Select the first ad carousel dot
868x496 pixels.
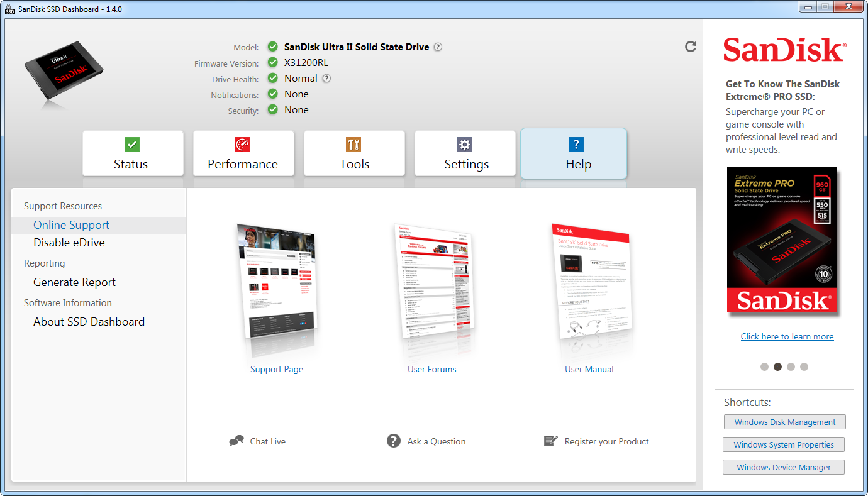click(764, 366)
